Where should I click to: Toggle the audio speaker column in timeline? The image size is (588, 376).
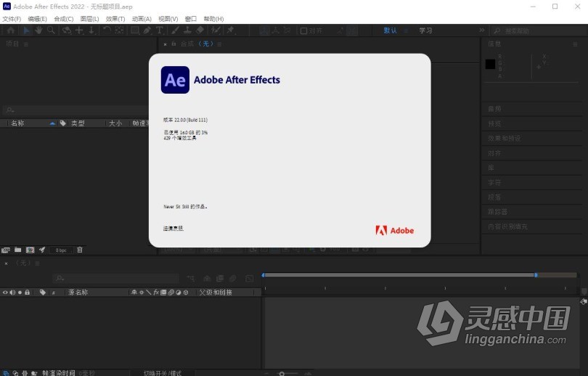click(x=12, y=293)
